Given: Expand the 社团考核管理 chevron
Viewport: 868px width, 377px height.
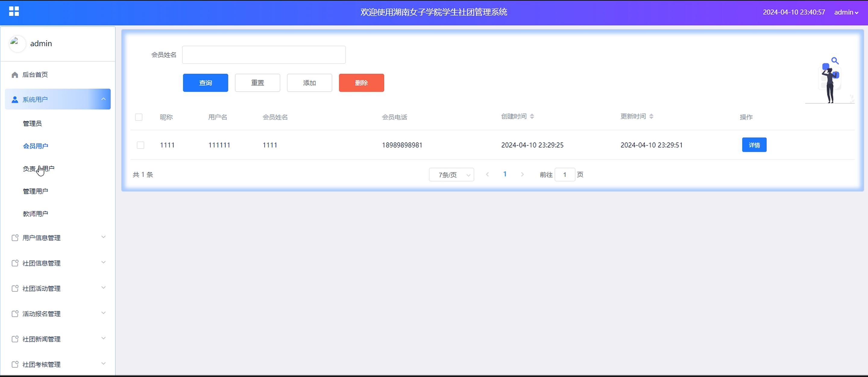Looking at the screenshot, I should 103,363.
